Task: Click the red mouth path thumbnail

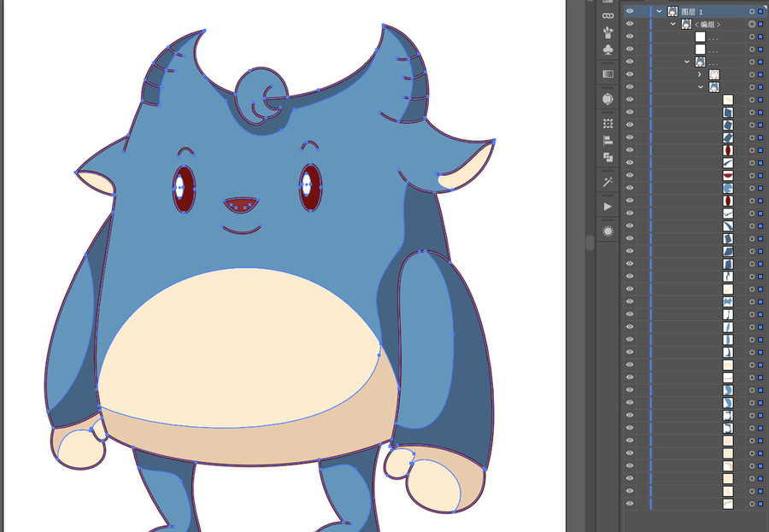Action: [728, 175]
